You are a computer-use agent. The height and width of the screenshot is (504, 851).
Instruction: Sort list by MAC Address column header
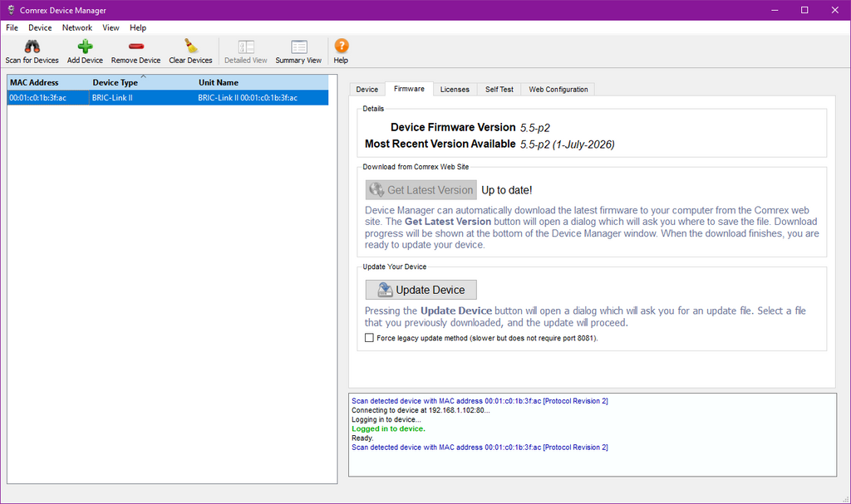click(48, 82)
